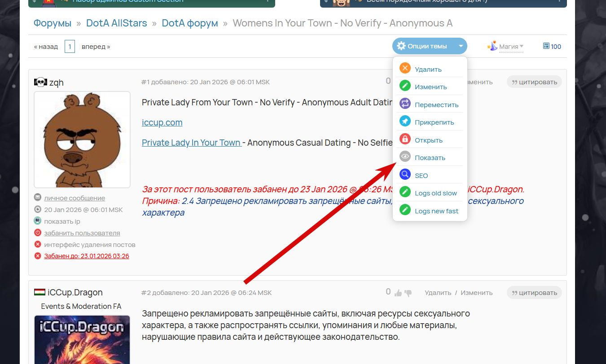
Task: Click the red lock Открыть icon
Action: tap(405, 139)
